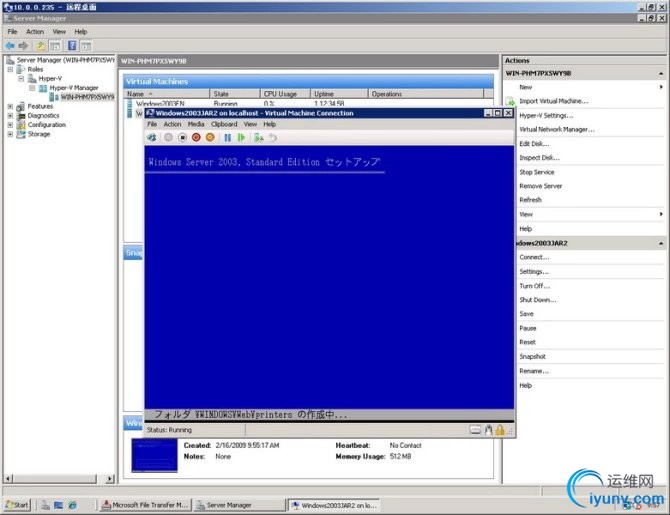Screen dimensions: 670x515
Task: Open Virtual Network Manager... action
Action: coord(557,129)
